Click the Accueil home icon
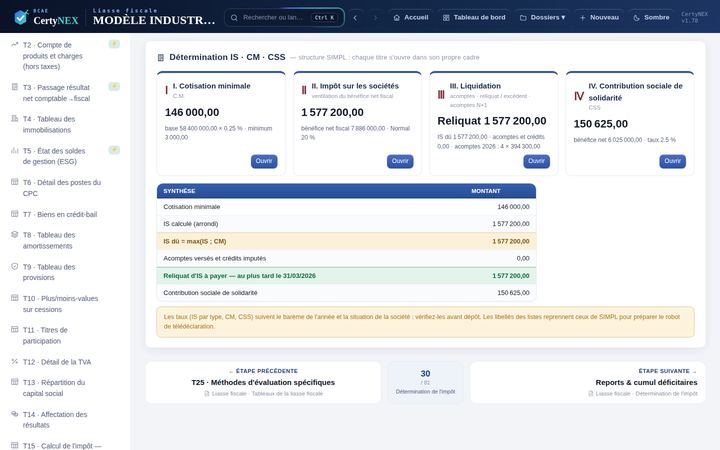This screenshot has height=450, width=720. (397, 17)
